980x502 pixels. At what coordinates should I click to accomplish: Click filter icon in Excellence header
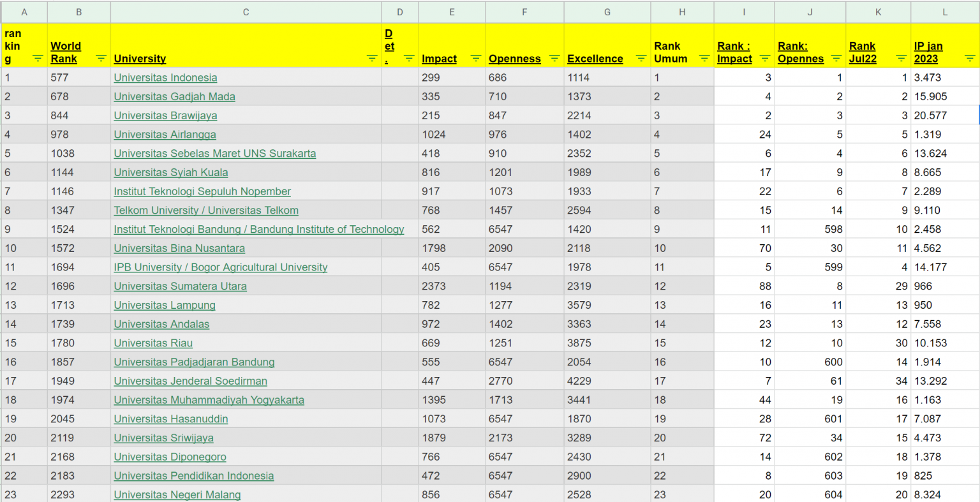click(641, 59)
